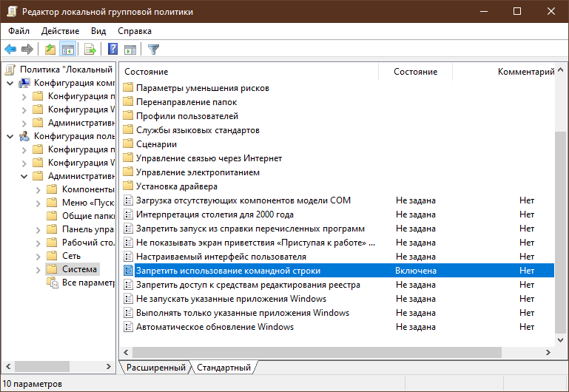
Task: Open Help via blue question mark icon
Action: click(x=113, y=49)
